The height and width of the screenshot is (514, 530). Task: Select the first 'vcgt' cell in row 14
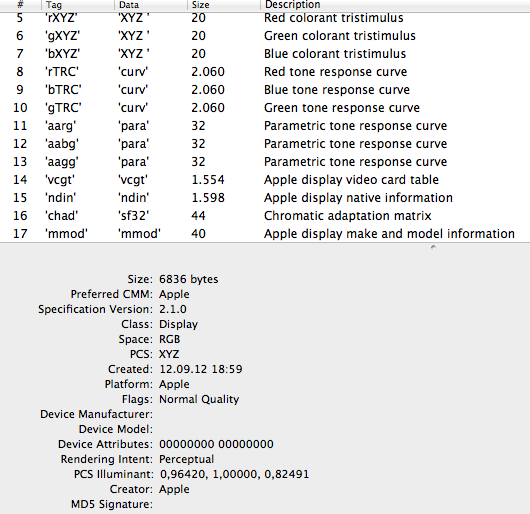pos(60,180)
